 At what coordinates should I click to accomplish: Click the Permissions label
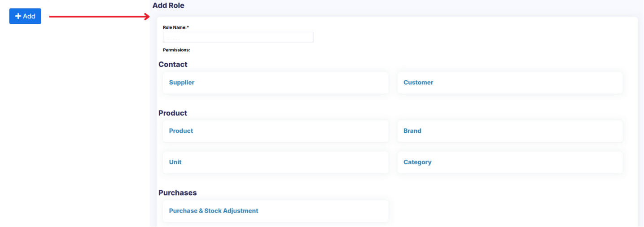click(176, 50)
